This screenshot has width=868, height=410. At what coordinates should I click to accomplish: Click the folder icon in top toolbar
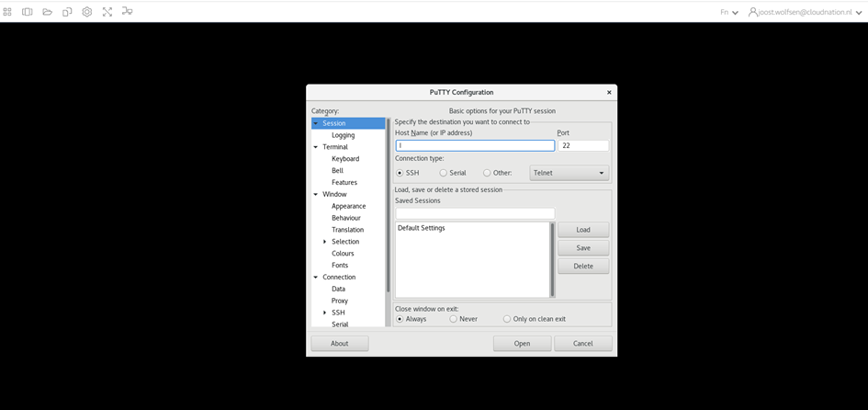tap(47, 12)
